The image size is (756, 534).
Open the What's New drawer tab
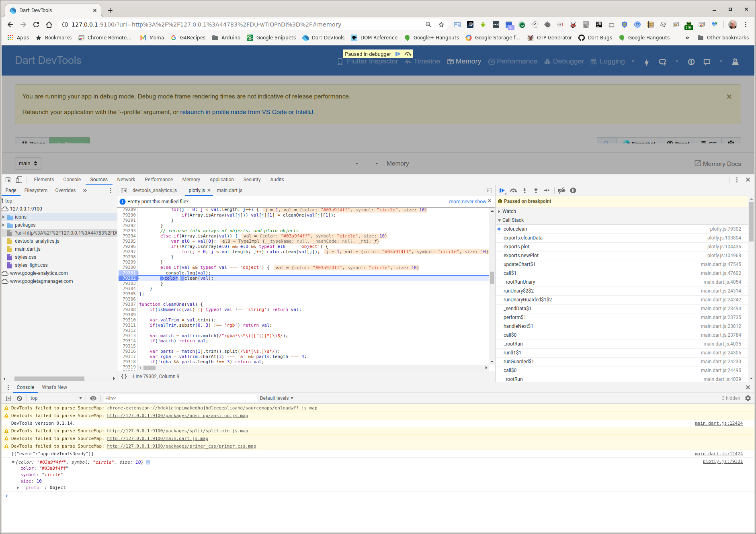(55, 387)
